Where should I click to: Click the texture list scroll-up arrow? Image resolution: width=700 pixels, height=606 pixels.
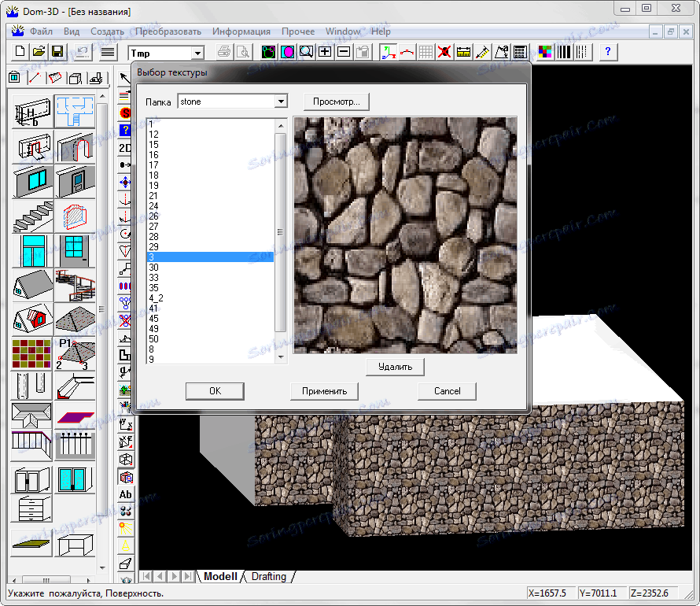point(281,125)
